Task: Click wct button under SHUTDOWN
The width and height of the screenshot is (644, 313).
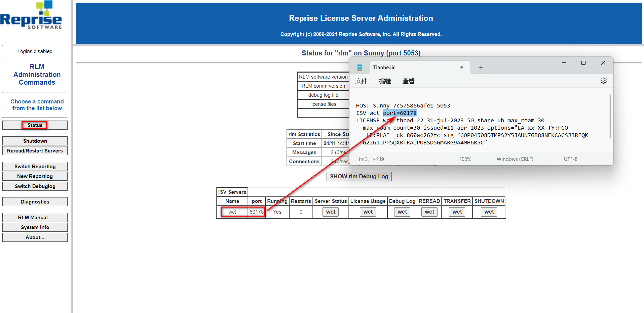Action: pos(489,212)
